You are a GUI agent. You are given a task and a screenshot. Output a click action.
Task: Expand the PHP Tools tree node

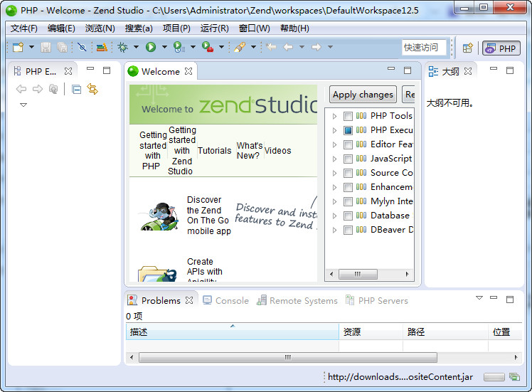334,117
